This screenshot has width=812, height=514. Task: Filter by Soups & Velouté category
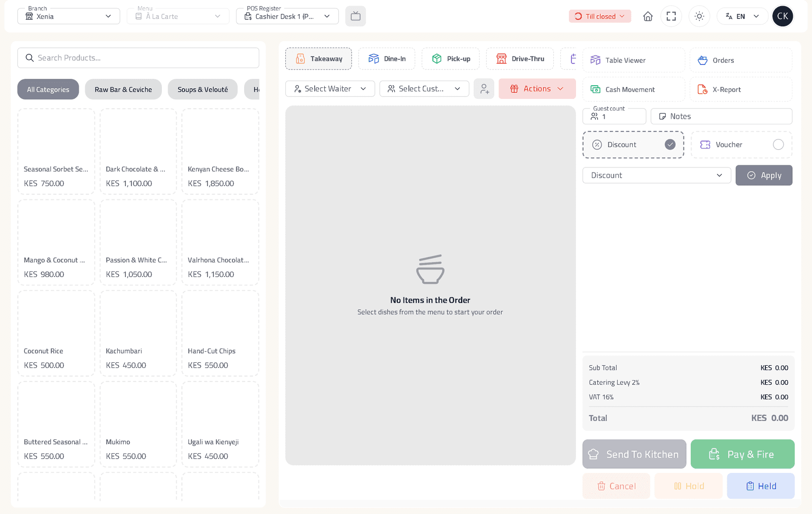point(203,89)
